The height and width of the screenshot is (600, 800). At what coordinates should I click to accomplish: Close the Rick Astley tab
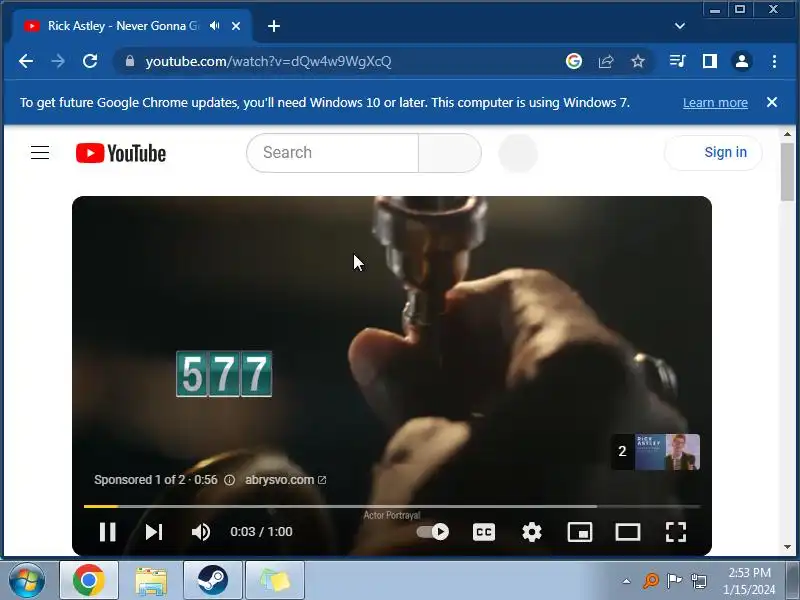point(236,26)
